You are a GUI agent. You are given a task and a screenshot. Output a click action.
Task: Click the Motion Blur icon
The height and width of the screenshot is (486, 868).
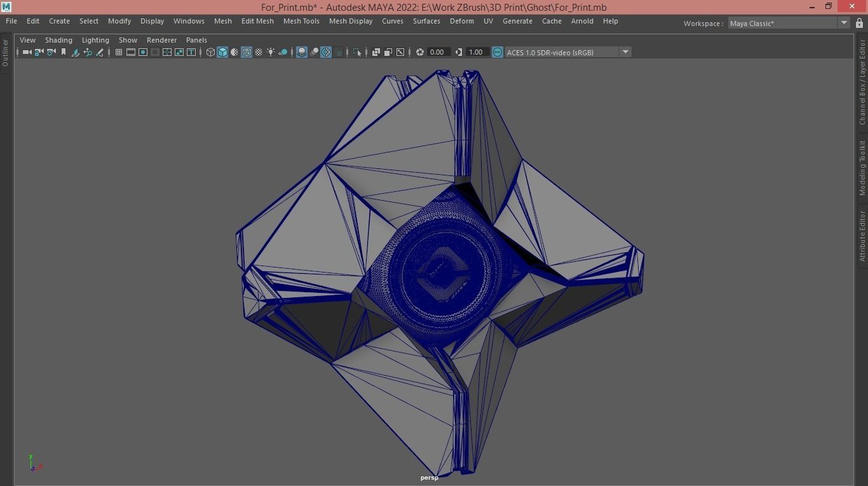[x=314, y=52]
